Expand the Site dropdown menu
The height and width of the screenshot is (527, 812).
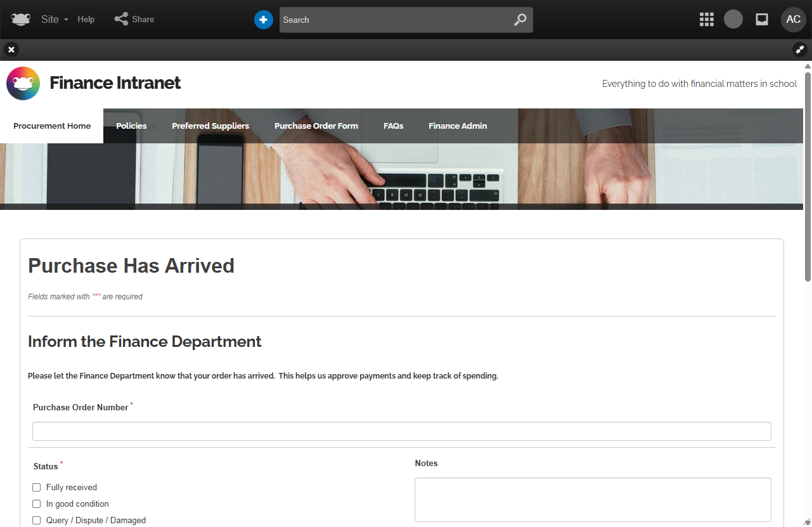coord(55,20)
